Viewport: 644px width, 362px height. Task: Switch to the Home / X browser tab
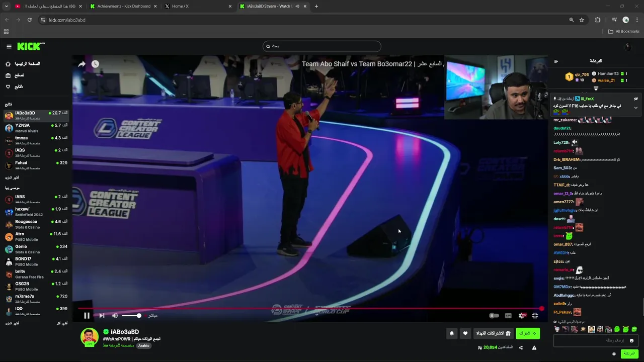pos(197,6)
